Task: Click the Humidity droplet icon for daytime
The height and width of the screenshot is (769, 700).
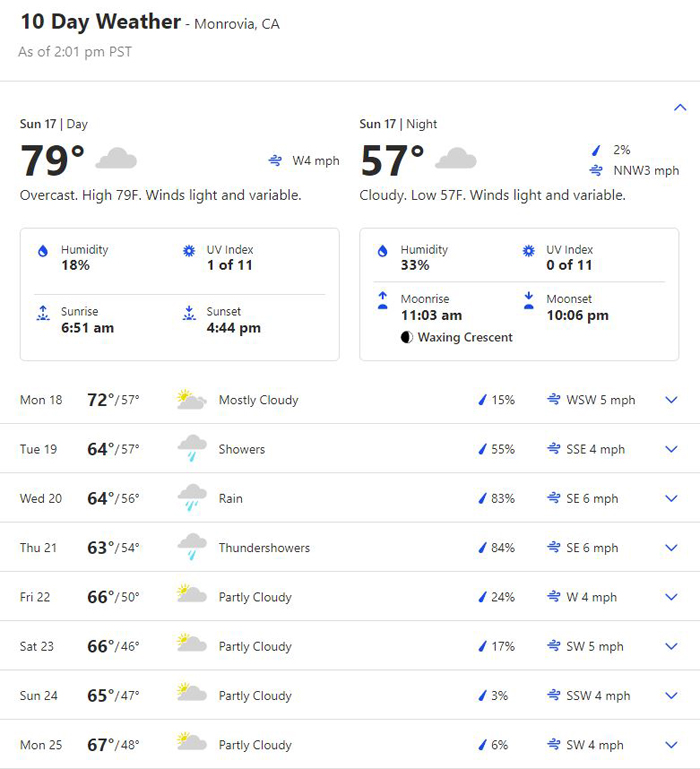Action: pyautogui.click(x=43, y=251)
